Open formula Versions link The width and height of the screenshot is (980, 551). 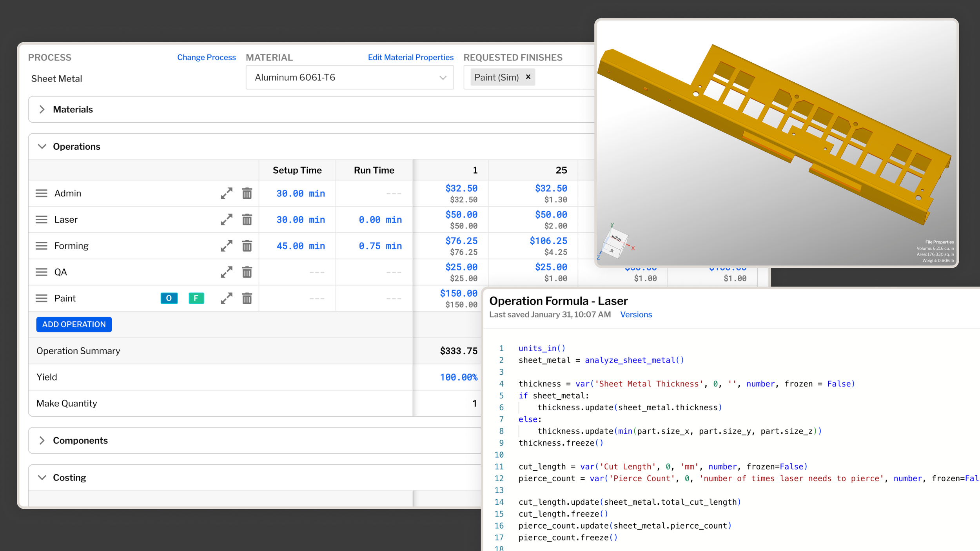coord(636,314)
